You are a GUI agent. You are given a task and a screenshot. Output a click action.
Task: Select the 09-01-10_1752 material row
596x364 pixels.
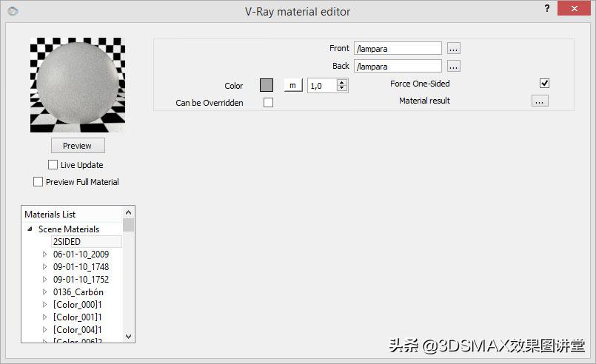[81, 279]
